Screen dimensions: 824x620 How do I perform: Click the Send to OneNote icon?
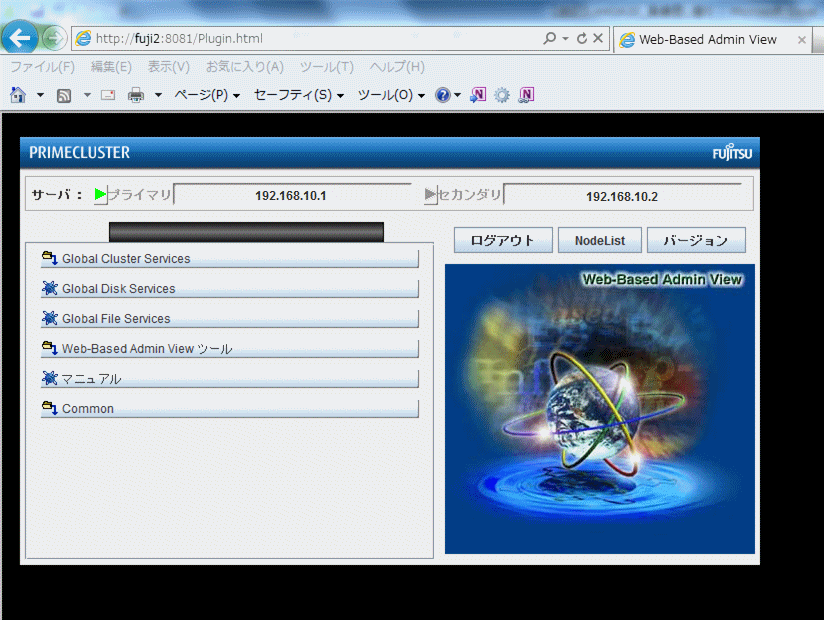point(478,95)
